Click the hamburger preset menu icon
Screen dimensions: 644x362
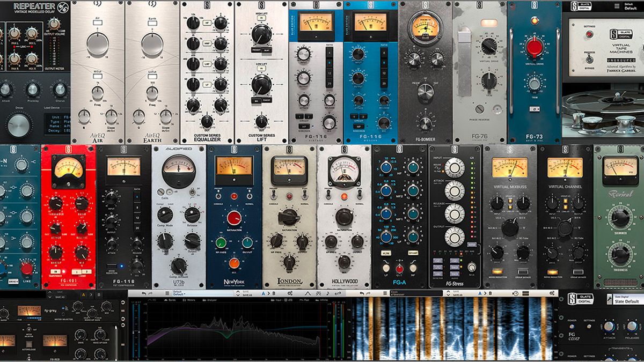pos(167,292)
